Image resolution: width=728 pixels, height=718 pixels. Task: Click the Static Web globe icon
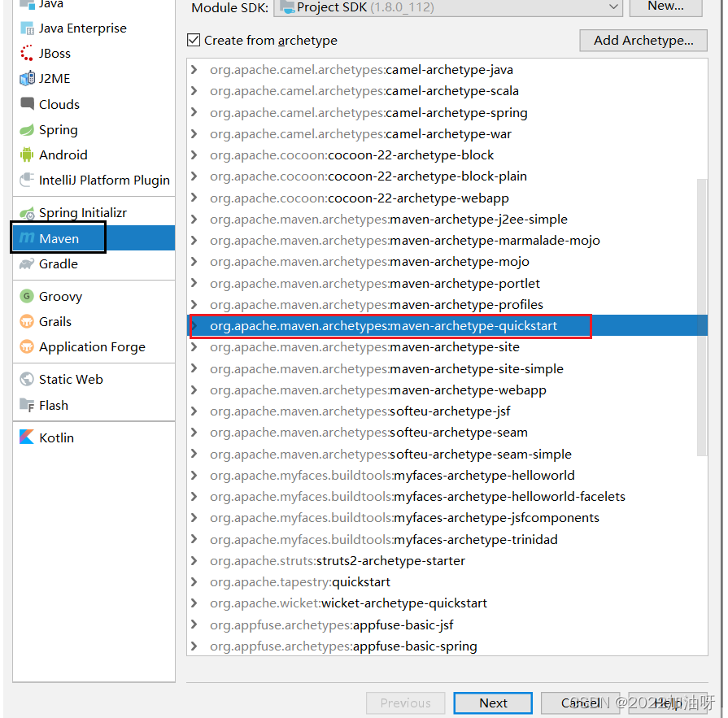27,379
